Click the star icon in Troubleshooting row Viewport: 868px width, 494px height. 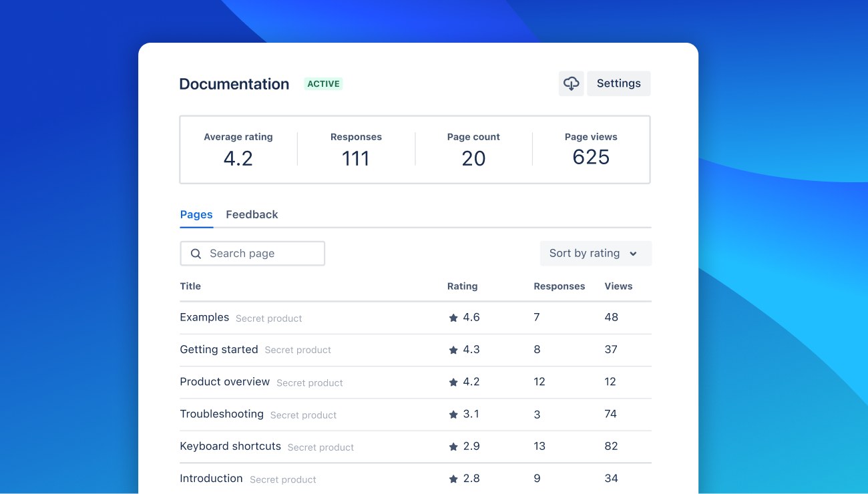[453, 415]
